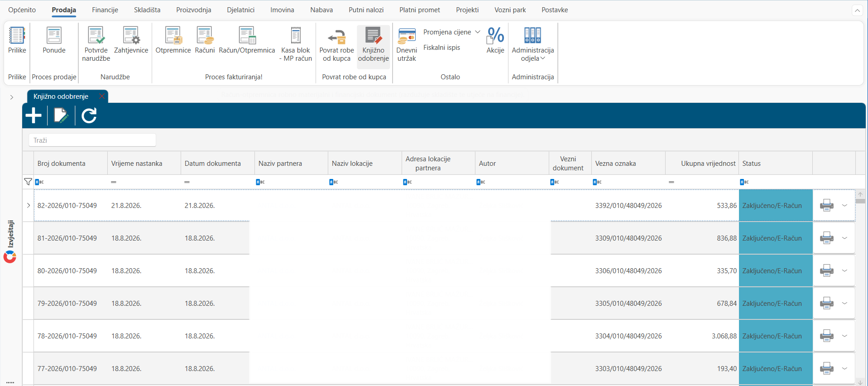Open Povrat robe od kupca
868x386 pixels.
(336, 44)
